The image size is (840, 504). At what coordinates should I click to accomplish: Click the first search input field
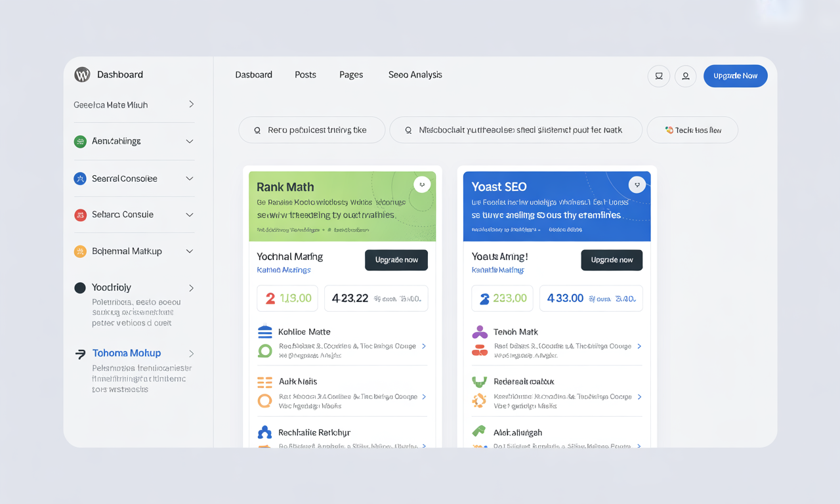(312, 130)
